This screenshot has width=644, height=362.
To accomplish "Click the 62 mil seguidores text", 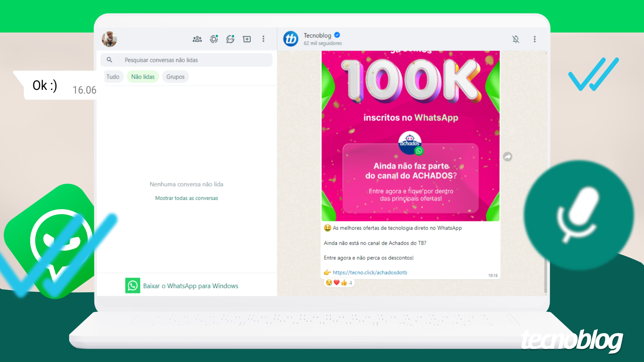I will pyautogui.click(x=323, y=43).
